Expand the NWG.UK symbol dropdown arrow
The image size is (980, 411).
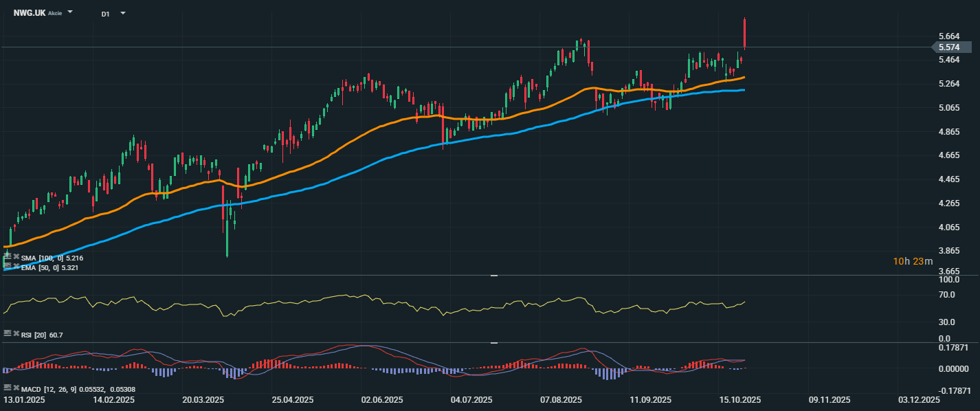tap(70, 13)
